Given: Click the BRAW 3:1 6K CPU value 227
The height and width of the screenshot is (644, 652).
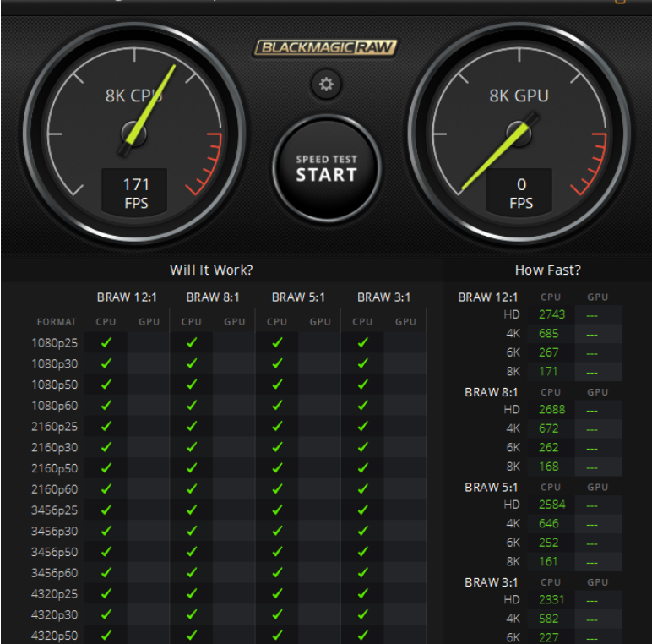Looking at the screenshot, I should 548,638.
